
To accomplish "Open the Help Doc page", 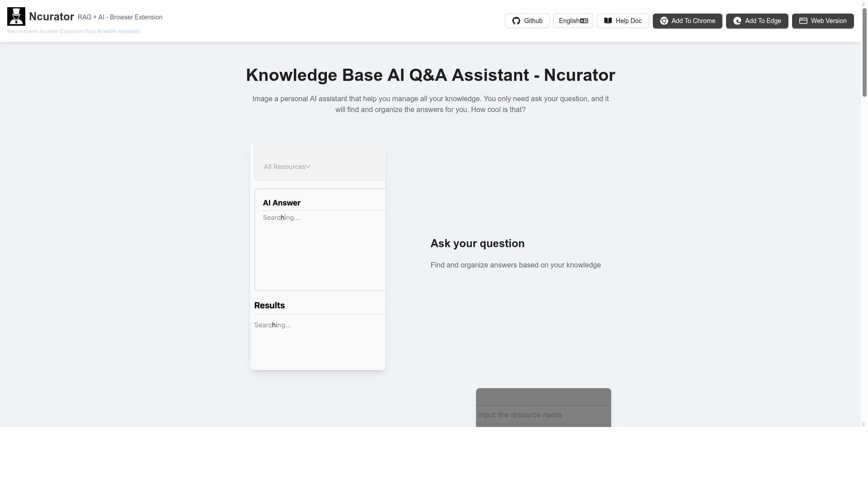I will [623, 21].
